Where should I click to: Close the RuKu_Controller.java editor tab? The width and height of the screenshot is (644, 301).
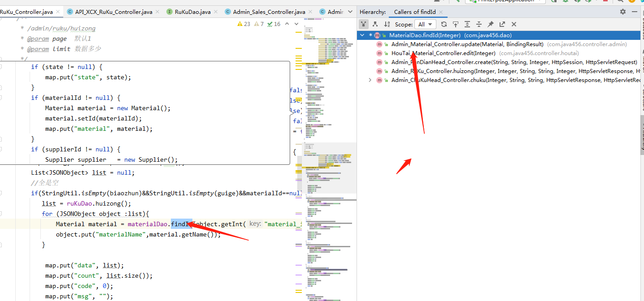pos(57,12)
